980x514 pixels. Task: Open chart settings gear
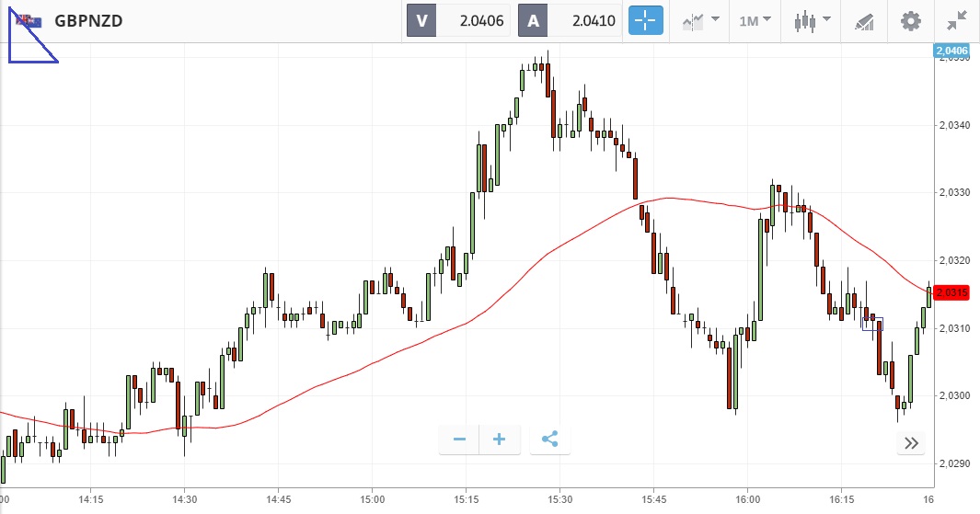pyautogui.click(x=910, y=20)
